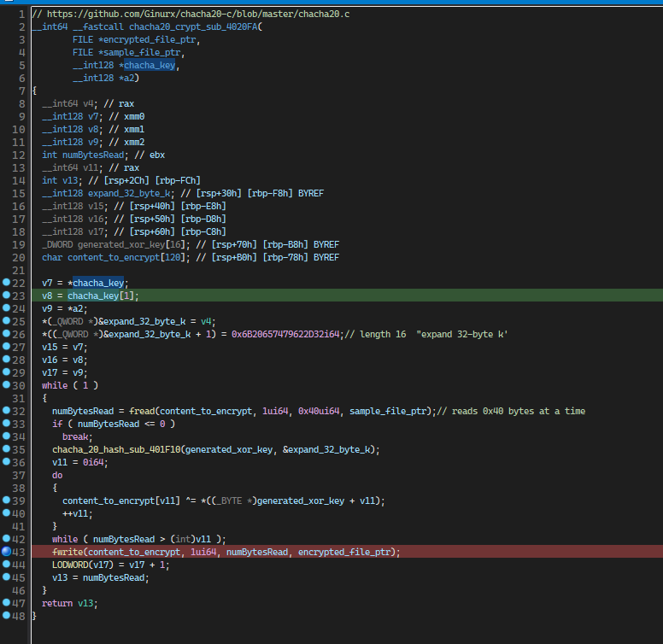Image resolution: width=663 pixels, height=644 pixels.
Task: Click highlighted chacha_key on line 5
Action: coord(150,66)
